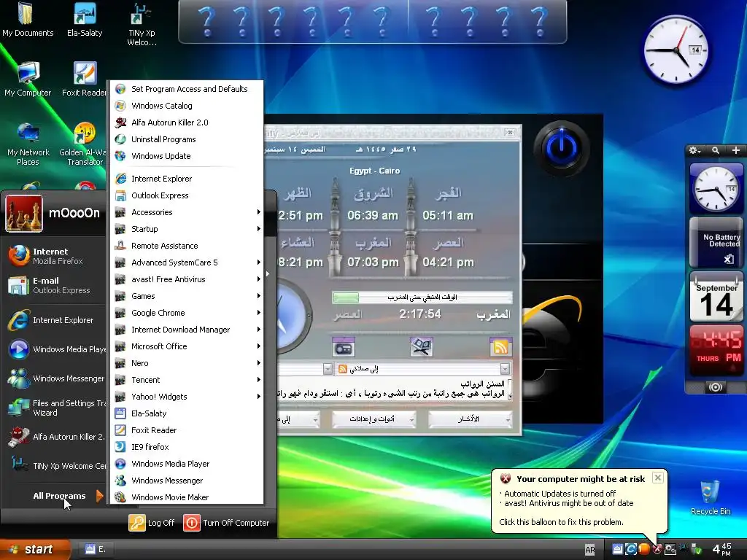Open Nero program group
The height and width of the screenshot is (560, 747).
[188, 363]
